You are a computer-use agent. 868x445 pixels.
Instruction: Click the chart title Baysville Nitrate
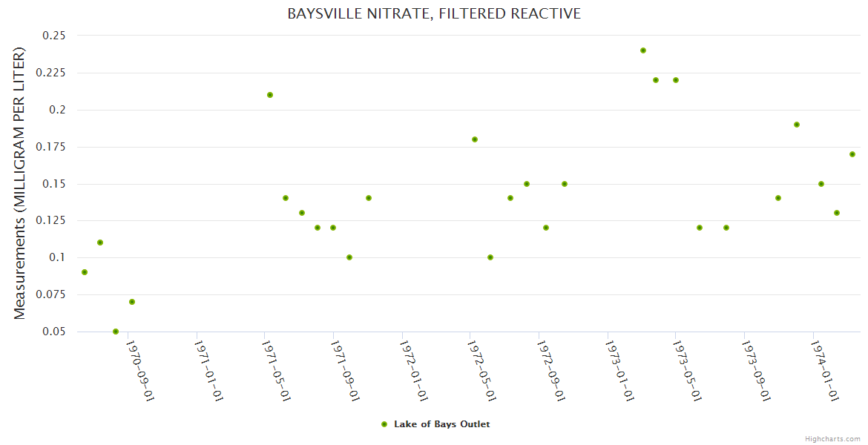434,13
